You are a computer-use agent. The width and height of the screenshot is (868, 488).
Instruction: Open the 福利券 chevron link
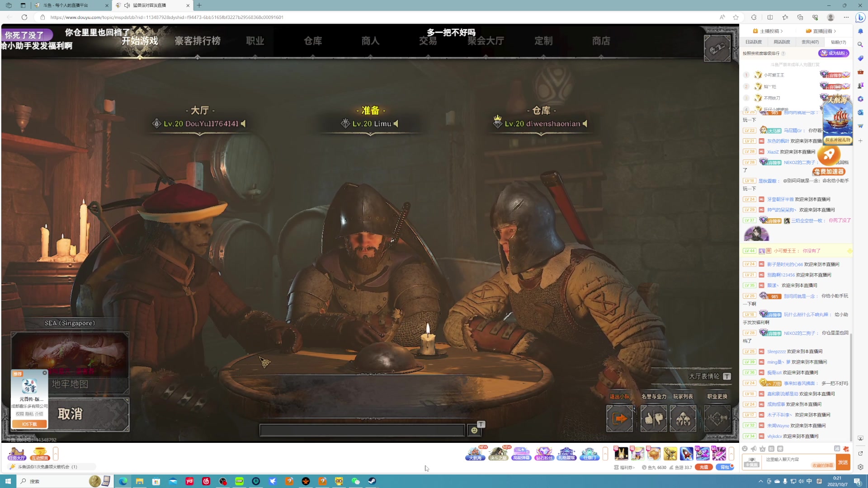624,467
